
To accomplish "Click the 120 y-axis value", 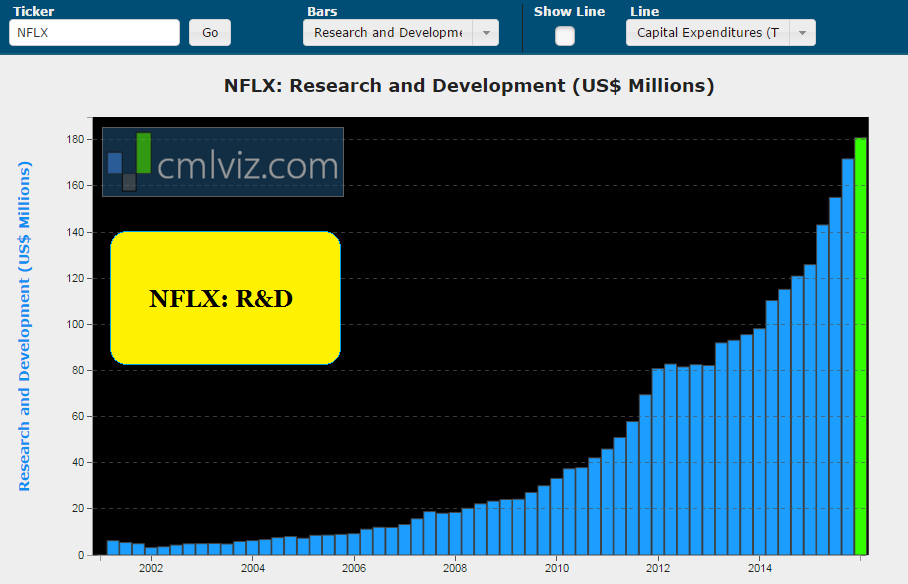I will (75, 278).
